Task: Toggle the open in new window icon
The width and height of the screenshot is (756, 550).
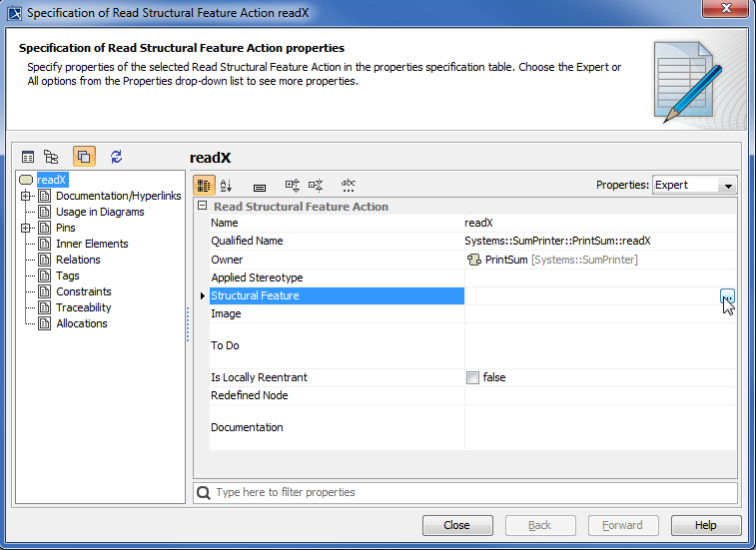Action: tap(84, 157)
